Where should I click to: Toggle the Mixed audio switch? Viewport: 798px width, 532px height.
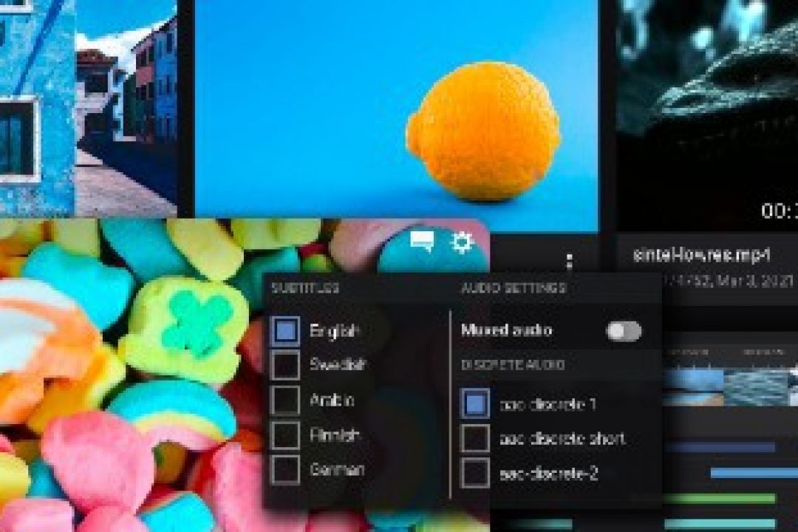(624, 331)
